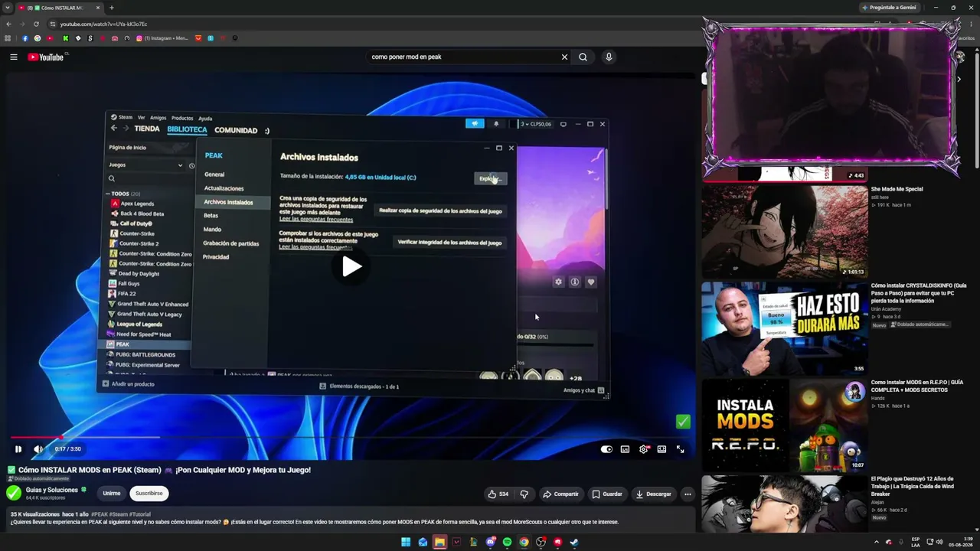
Task: Go back in the Chrome browser
Action: coord(8,24)
